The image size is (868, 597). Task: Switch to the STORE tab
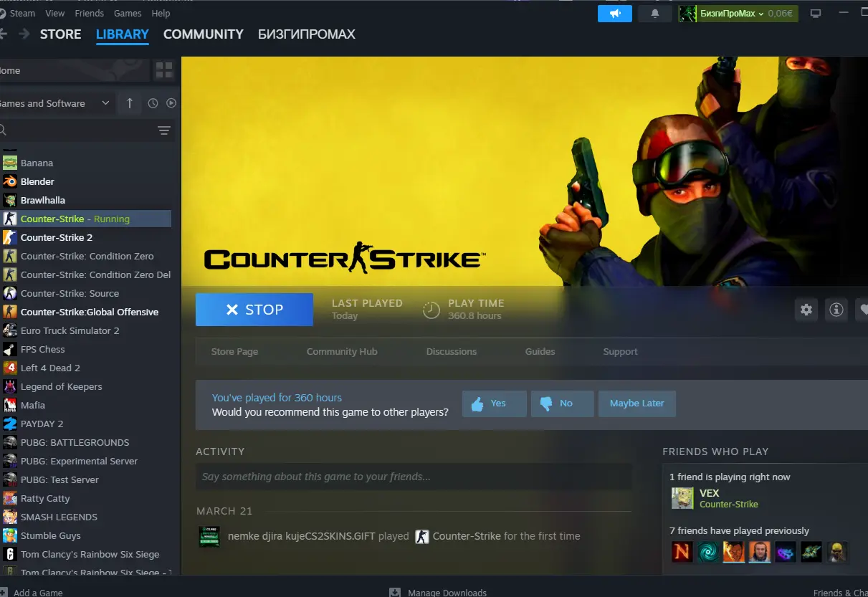click(x=61, y=34)
